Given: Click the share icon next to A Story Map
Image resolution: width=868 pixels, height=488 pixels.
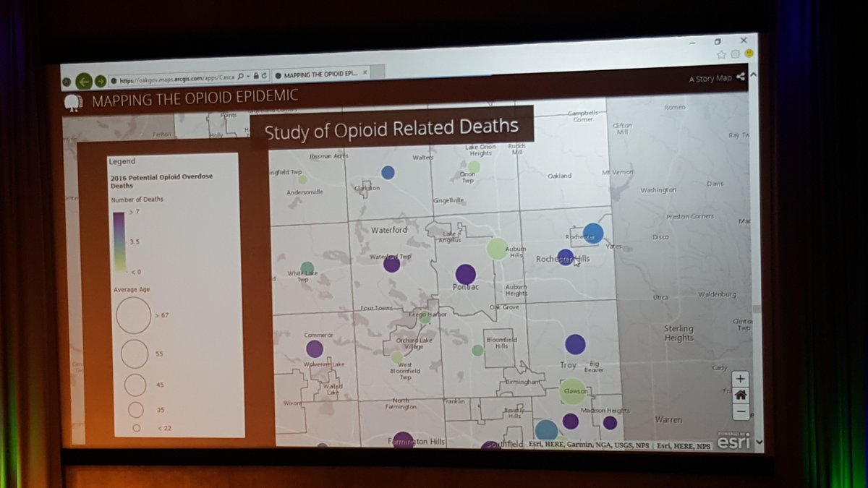Looking at the screenshot, I should (x=741, y=77).
